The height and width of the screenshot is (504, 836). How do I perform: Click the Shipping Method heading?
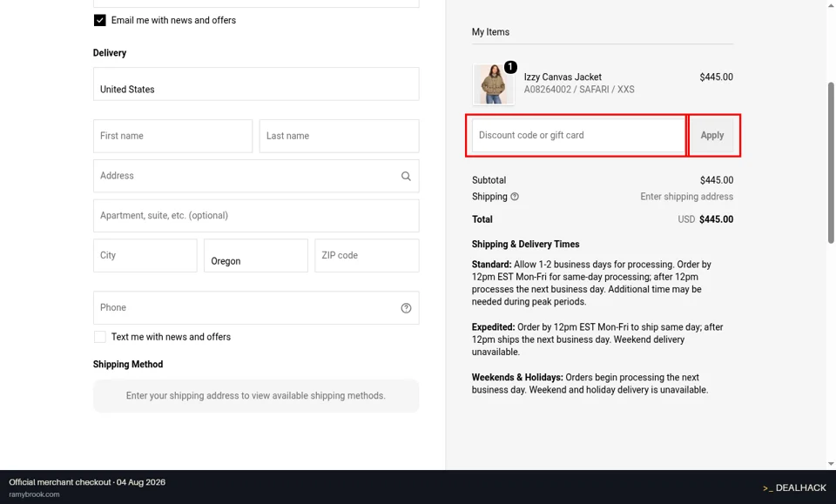tap(128, 365)
